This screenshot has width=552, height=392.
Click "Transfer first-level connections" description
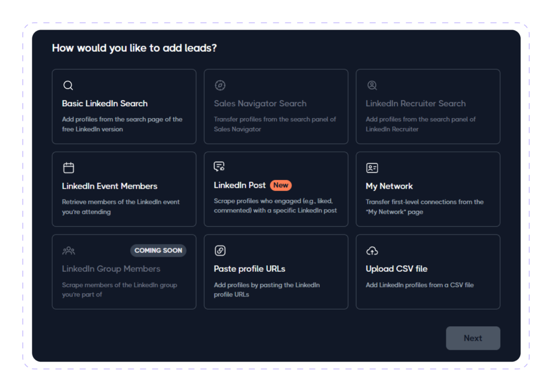click(x=425, y=207)
